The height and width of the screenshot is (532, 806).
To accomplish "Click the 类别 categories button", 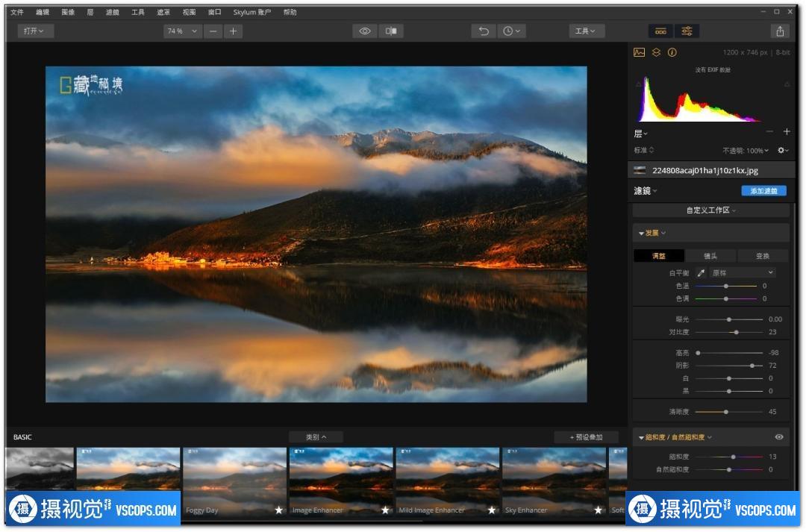I will (316, 437).
